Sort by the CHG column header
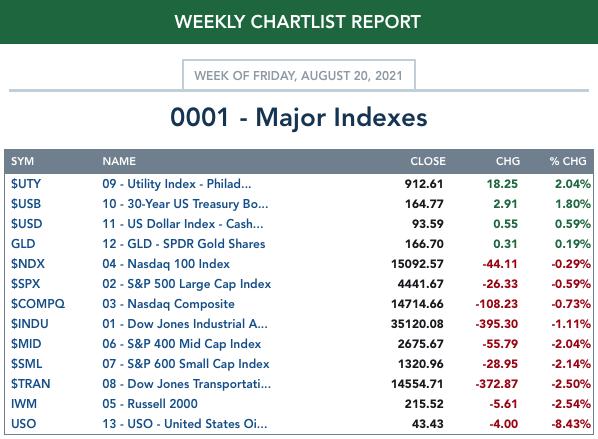The image size is (598, 439). tap(508, 161)
